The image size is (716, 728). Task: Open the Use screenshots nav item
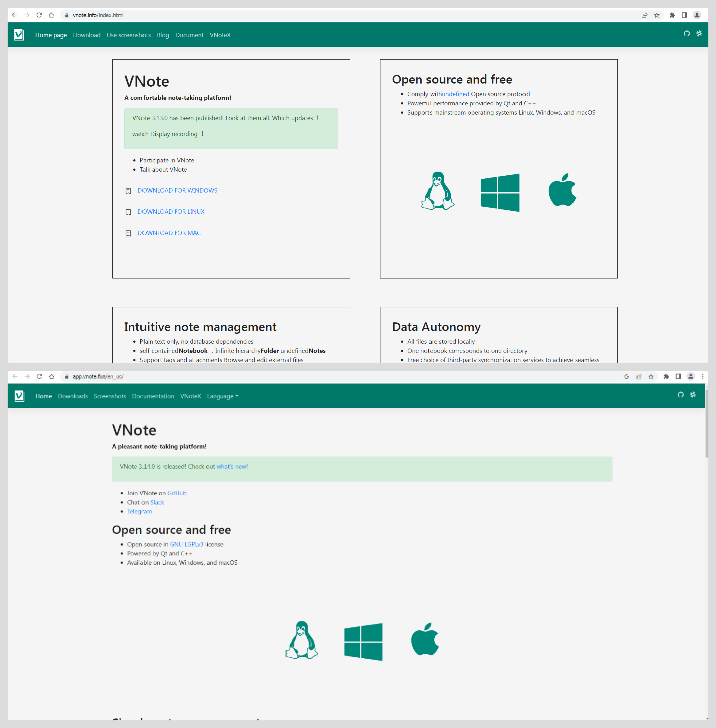pyautogui.click(x=128, y=35)
